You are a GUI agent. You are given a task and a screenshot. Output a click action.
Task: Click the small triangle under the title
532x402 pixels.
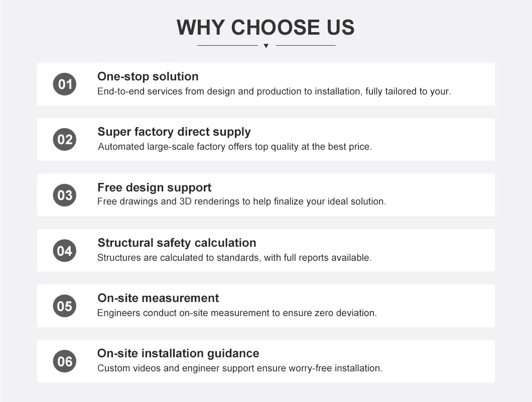click(x=266, y=46)
